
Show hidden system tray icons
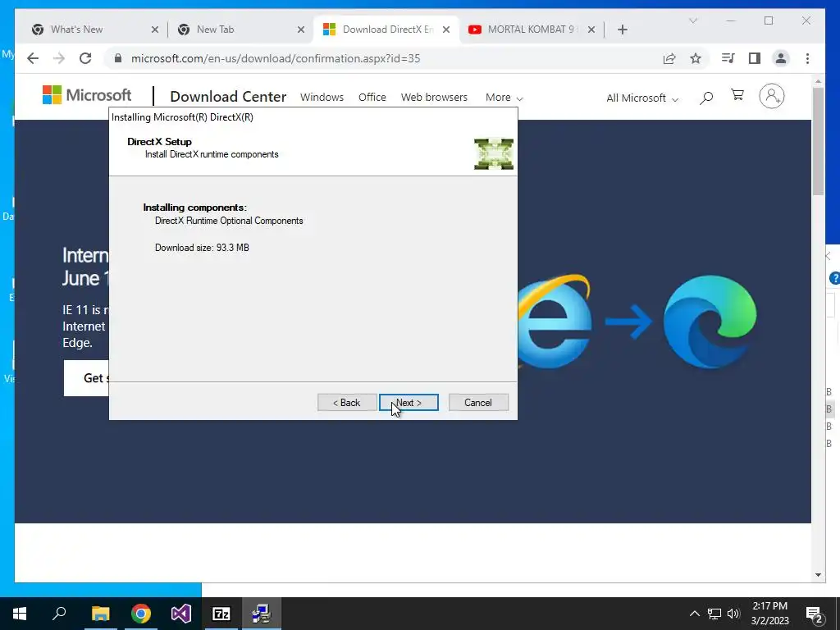pyautogui.click(x=694, y=614)
